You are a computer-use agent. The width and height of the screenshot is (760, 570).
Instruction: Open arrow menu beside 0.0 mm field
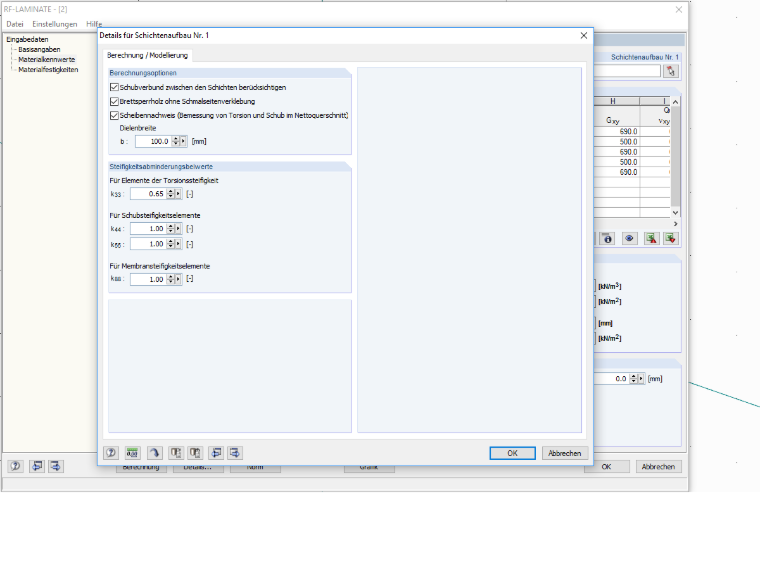coord(641,379)
